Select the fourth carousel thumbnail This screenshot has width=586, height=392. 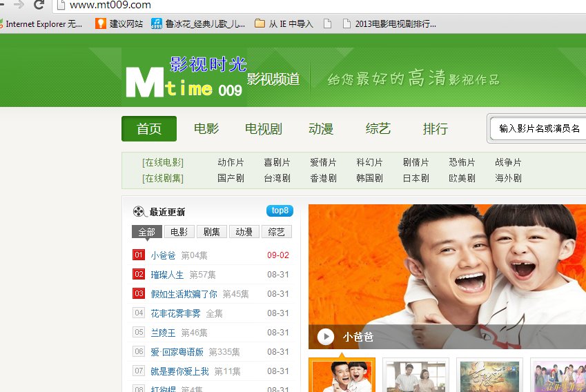point(558,375)
